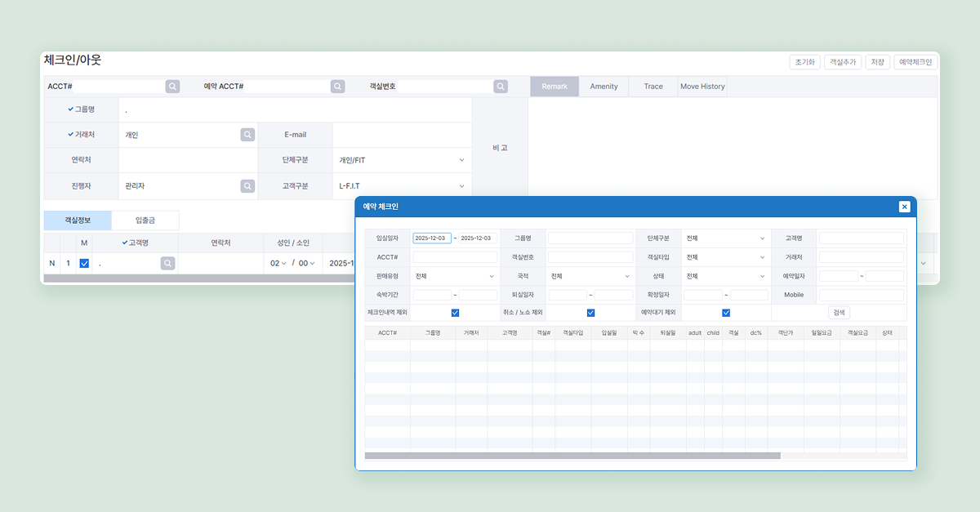
Task: Uncheck 취소 / 노쇼 제외 checkbox
Action: pyautogui.click(x=590, y=312)
